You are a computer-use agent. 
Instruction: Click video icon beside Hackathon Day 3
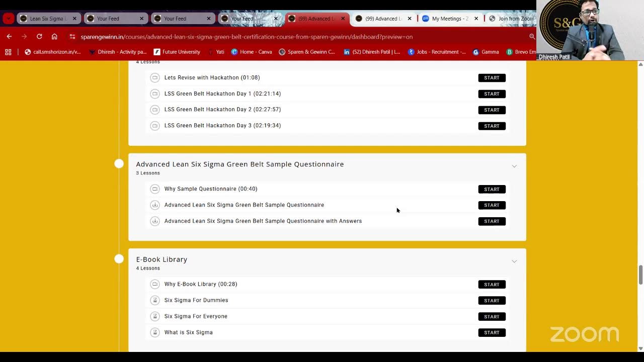pyautogui.click(x=155, y=125)
